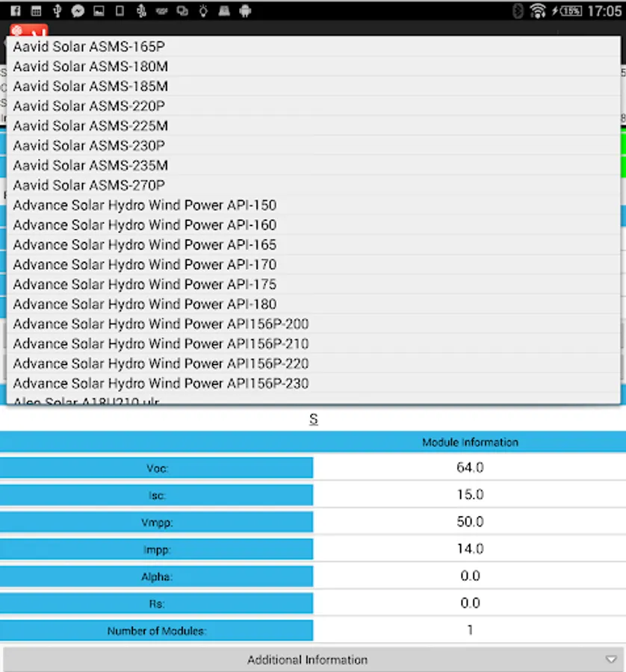Pick Advance Solar Hydro Wind Power API-165
626x672 pixels.
314,244
